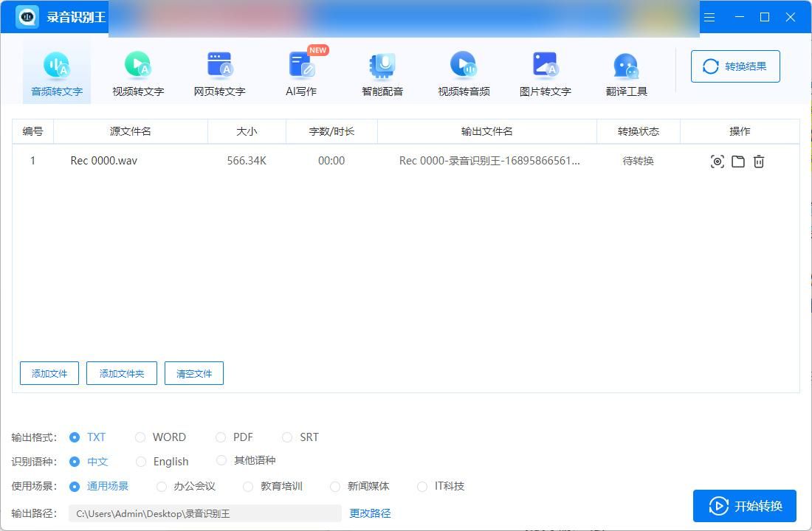Open the 网页转文字 webpage-to-text tool
This screenshot has height=531, width=812.
pyautogui.click(x=219, y=74)
